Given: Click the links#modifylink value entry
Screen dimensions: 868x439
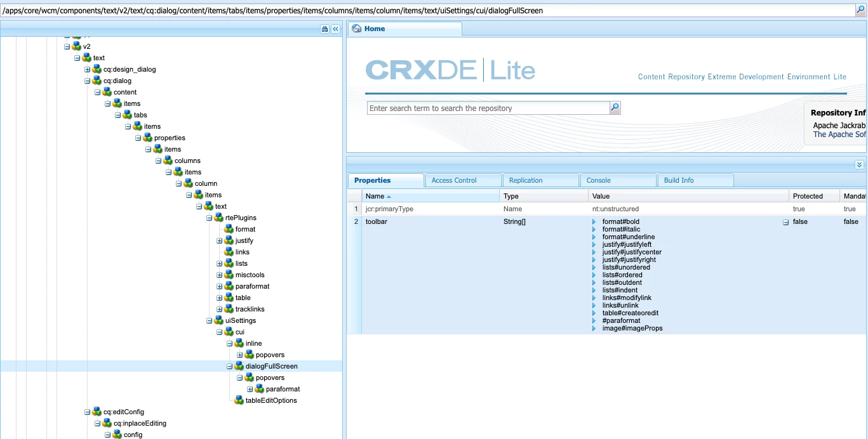Looking at the screenshot, I should coord(627,298).
